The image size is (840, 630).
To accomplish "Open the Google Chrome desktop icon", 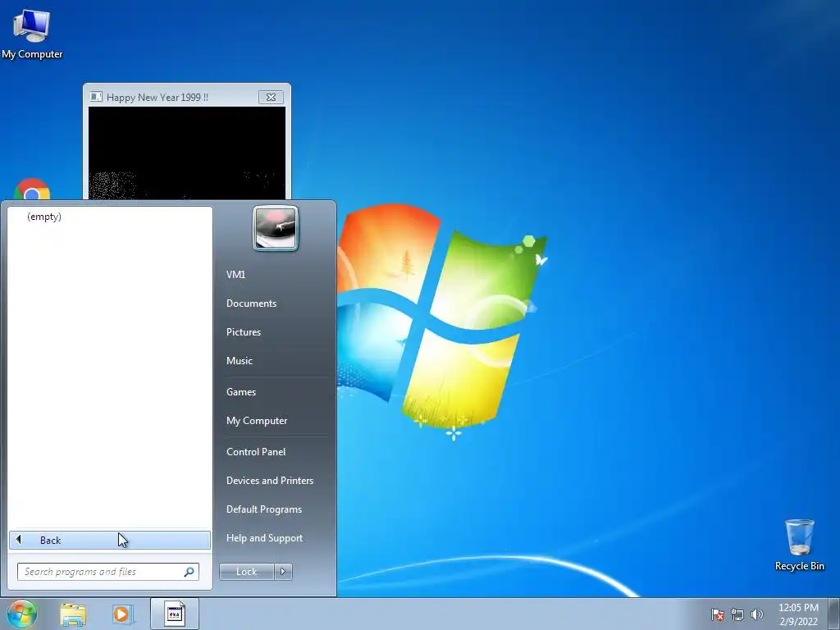I will 32,189.
